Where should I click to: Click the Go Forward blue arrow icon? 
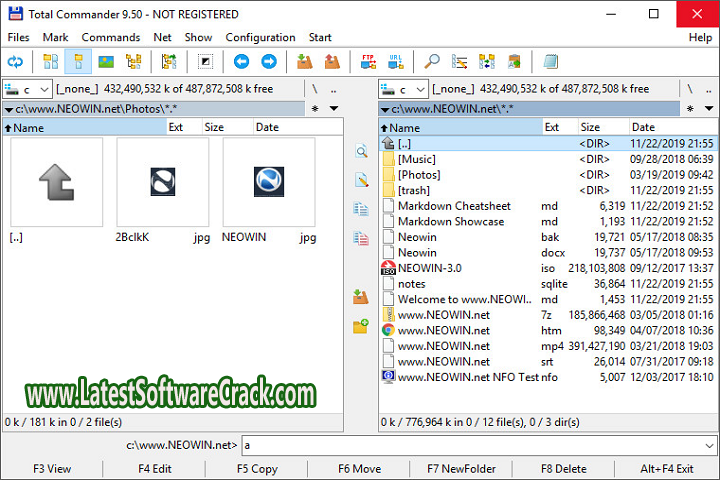pyautogui.click(x=269, y=62)
